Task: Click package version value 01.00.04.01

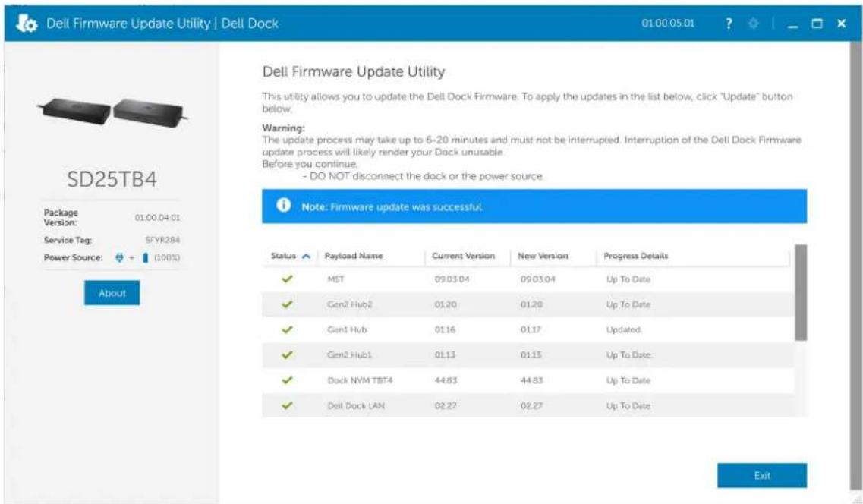Action: click(157, 218)
